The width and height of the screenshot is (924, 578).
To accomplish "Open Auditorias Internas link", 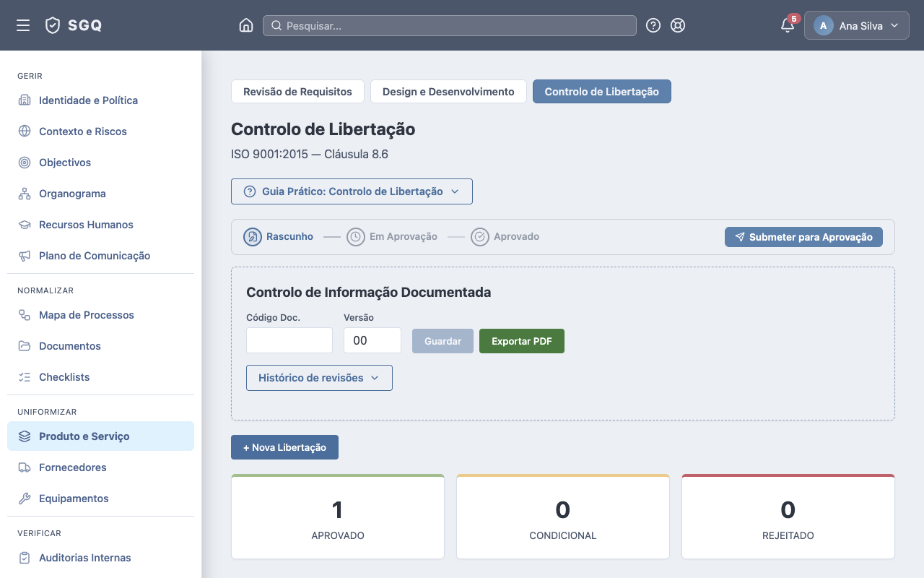I will (100, 558).
